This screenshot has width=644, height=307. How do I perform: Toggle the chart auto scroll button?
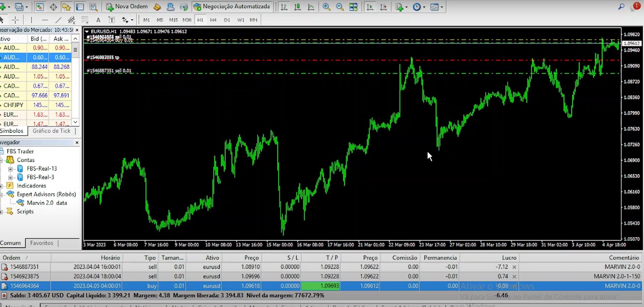(370, 7)
